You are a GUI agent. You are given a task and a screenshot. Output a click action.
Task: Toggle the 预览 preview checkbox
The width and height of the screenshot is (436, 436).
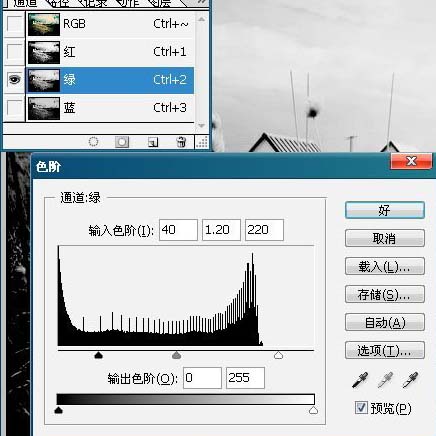coord(361,408)
